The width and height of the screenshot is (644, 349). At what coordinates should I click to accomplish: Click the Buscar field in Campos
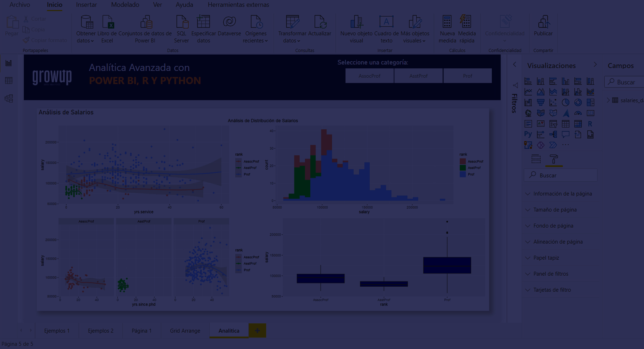(624, 82)
